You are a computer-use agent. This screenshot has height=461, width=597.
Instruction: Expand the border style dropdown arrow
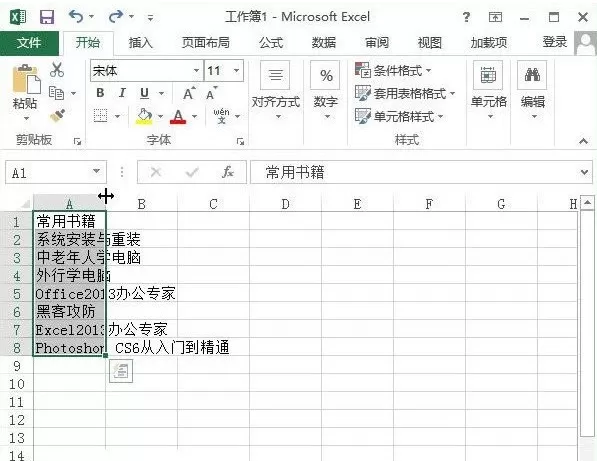pos(117,116)
